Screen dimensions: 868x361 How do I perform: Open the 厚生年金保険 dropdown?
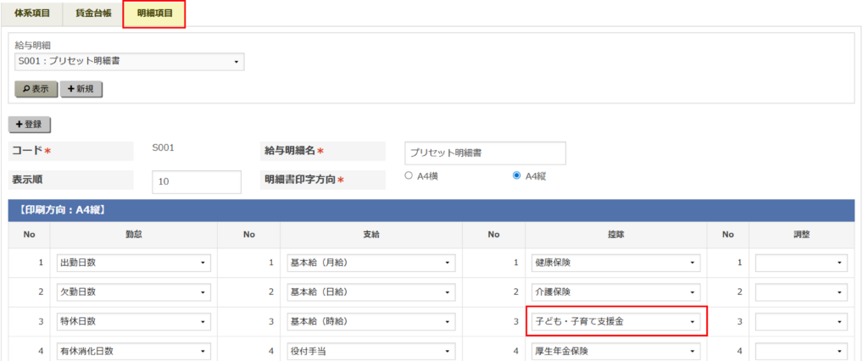click(616, 351)
